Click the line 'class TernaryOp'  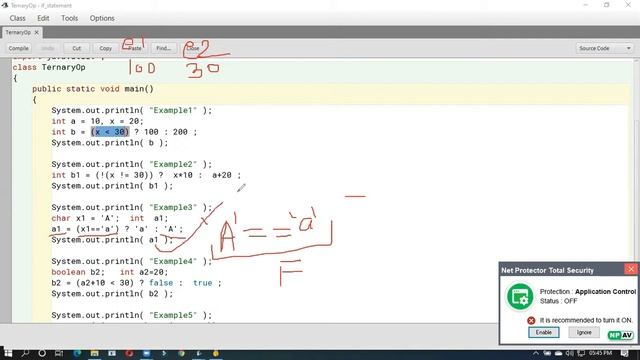(49, 67)
